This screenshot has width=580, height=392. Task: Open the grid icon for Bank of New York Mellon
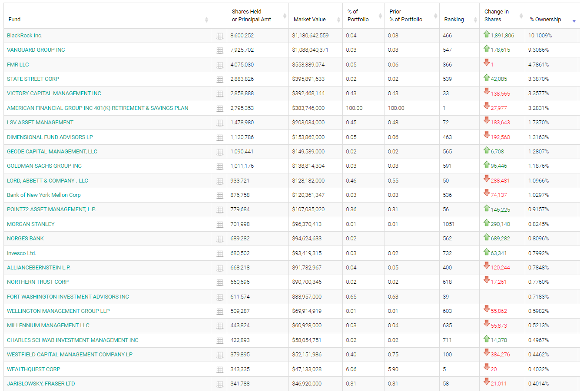pyautogui.click(x=220, y=196)
